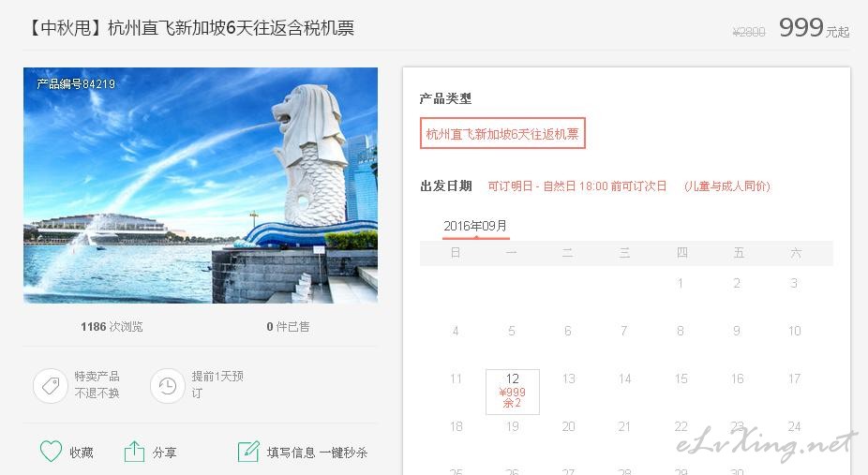Click the 分享 share label
This screenshot has height=475, width=868.
(x=164, y=453)
